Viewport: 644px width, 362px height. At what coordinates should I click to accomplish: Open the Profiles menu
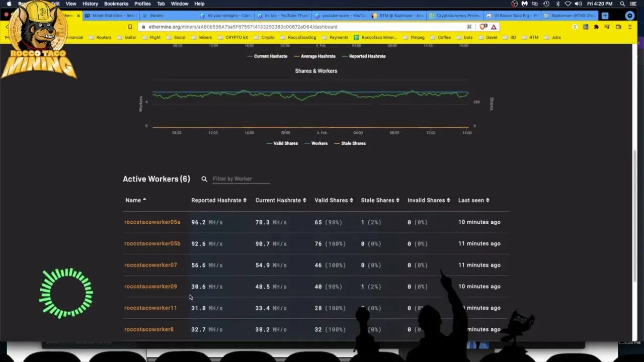pos(142,4)
